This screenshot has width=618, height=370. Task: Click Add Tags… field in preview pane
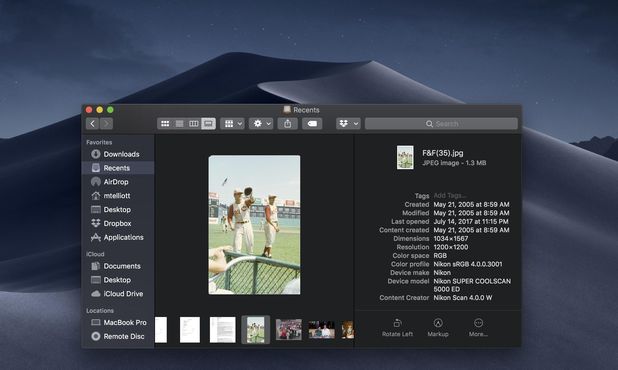[x=450, y=195]
